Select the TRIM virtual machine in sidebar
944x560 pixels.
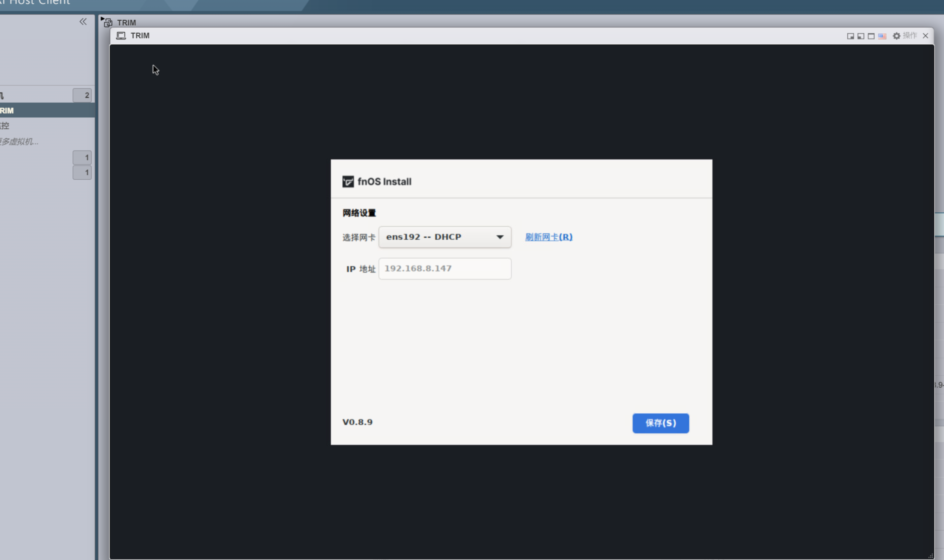click(x=7, y=111)
